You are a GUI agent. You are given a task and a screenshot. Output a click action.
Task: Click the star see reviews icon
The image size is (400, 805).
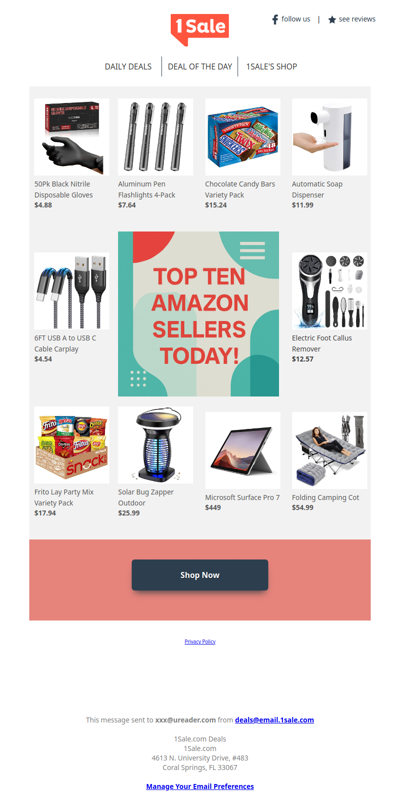pos(332,20)
